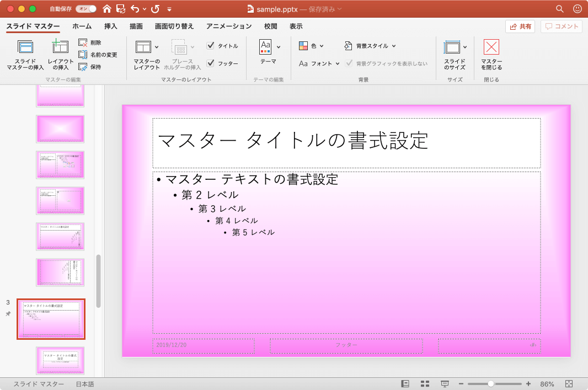
Task: Click the zoom slider handle
Action: [x=491, y=384]
